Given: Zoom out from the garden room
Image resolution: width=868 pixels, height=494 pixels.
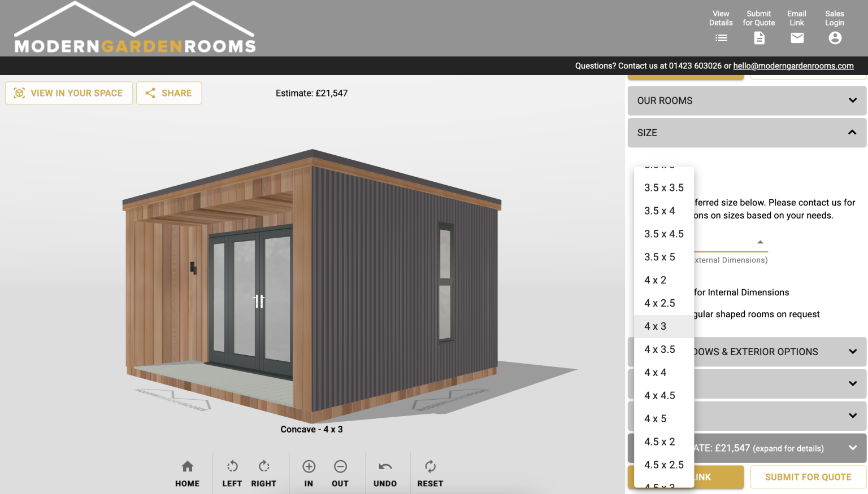Looking at the screenshot, I should coord(340,473).
